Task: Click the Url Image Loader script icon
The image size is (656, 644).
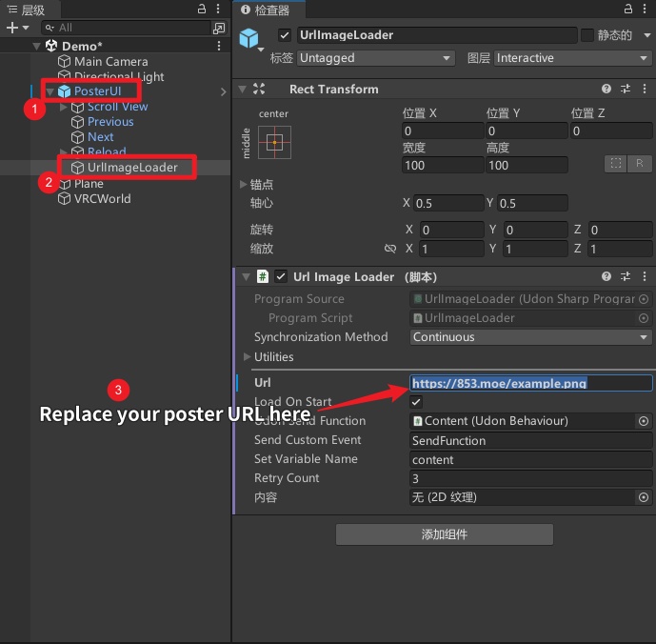Action: pyautogui.click(x=263, y=277)
